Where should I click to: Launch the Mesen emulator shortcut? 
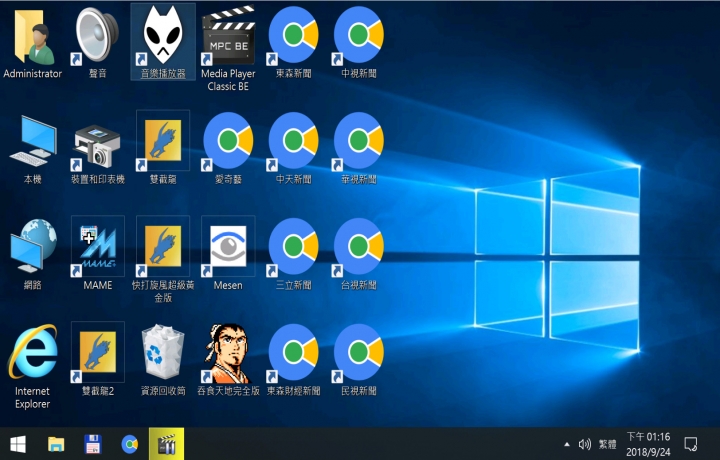tap(228, 247)
